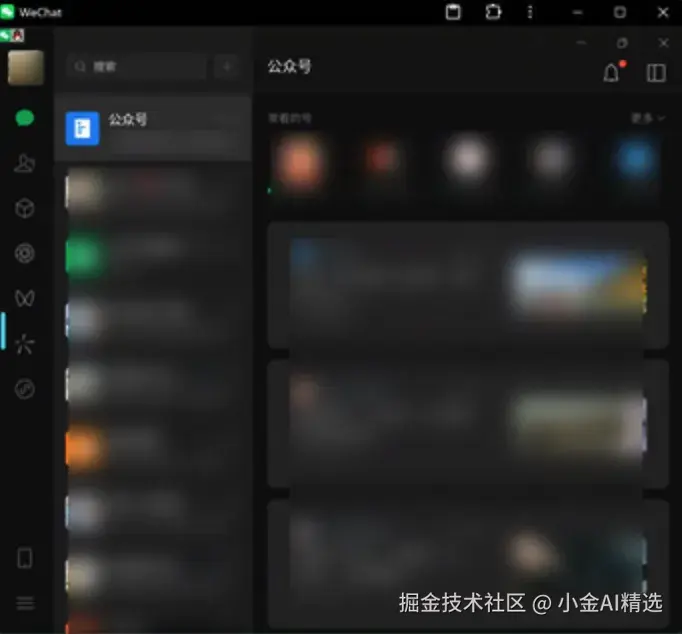Click the calendar icon in outer title bar

coord(453,12)
